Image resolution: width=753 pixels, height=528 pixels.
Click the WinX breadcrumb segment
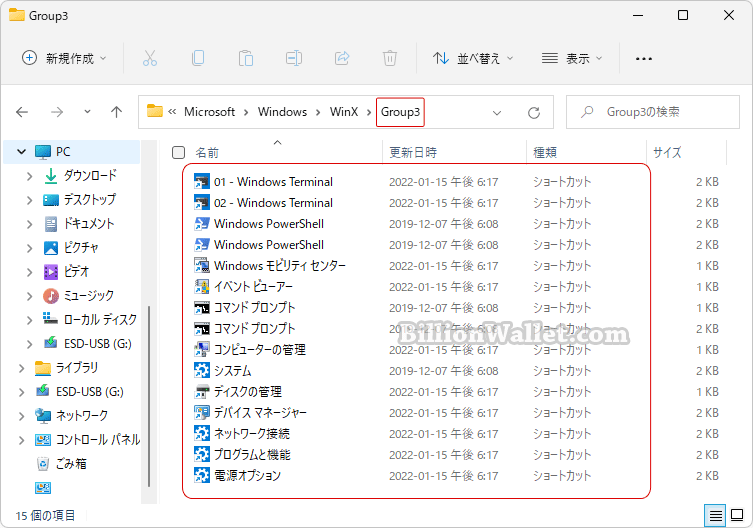click(344, 112)
